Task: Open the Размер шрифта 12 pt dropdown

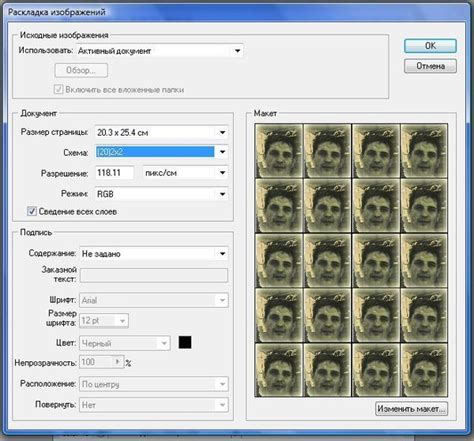Action: point(104,321)
